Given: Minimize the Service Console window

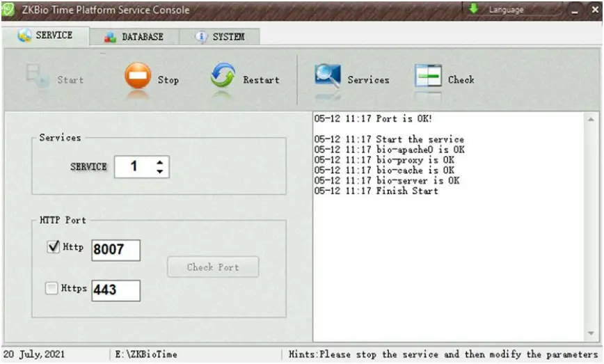Looking at the screenshot, I should [575, 10].
